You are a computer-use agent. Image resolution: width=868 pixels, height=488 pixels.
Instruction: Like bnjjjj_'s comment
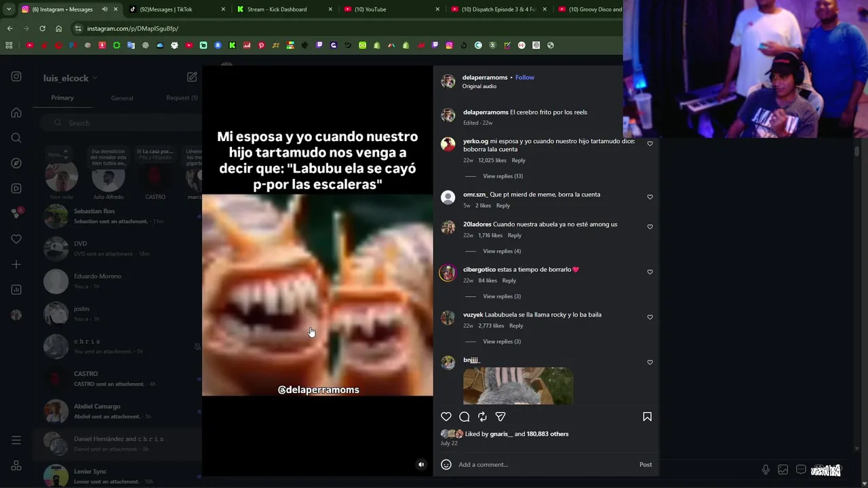(650, 363)
